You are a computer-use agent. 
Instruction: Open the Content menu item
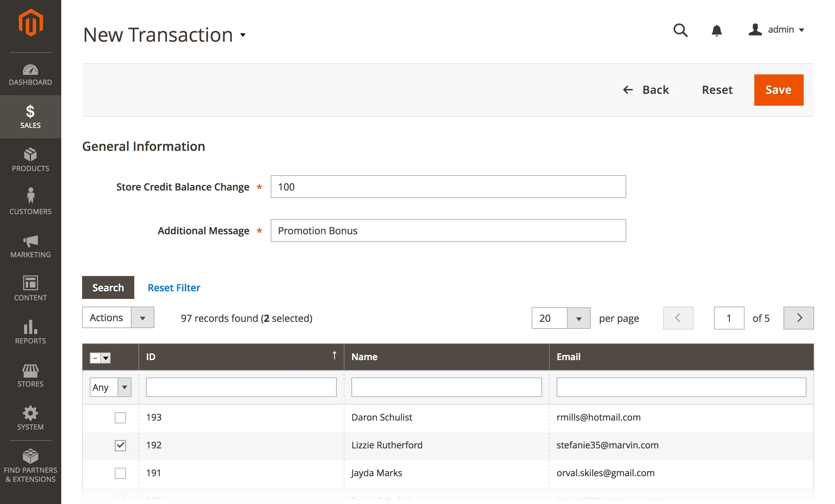30,288
